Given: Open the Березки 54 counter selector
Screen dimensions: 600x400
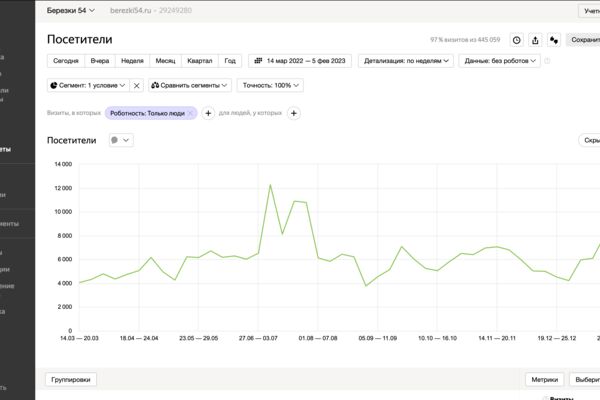Looking at the screenshot, I should 71,11.
